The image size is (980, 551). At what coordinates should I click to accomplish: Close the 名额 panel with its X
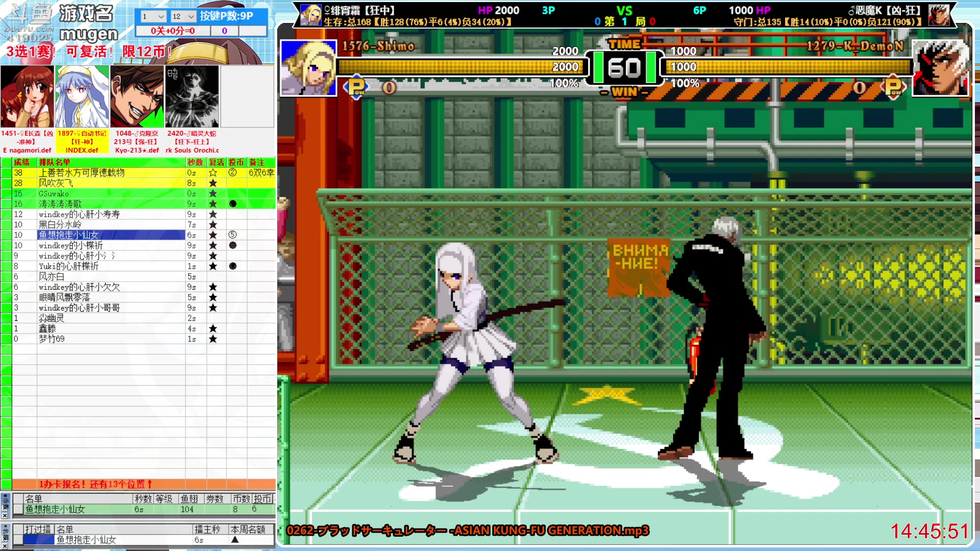[5, 546]
